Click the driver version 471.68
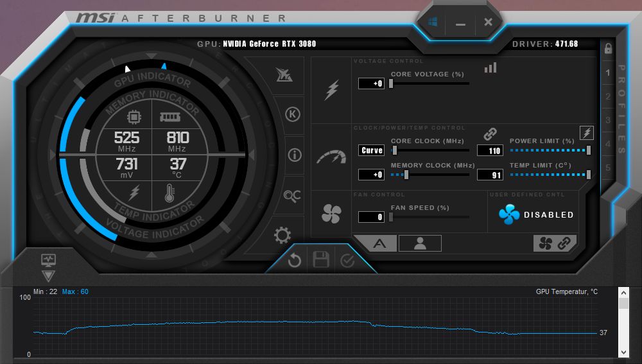642x364 pixels. click(x=567, y=44)
